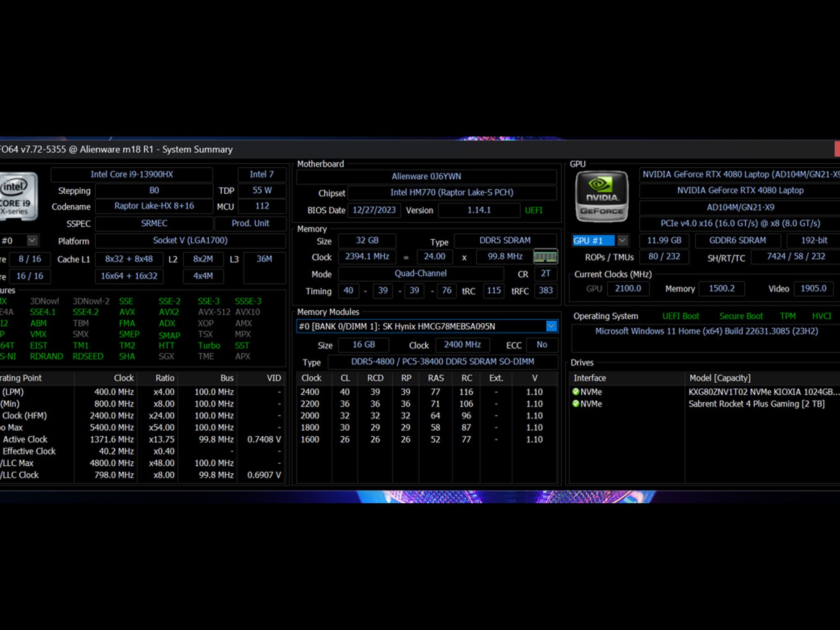The width and height of the screenshot is (840, 630).
Task: Open the GPU #1 selector dropdown
Action: (x=622, y=240)
